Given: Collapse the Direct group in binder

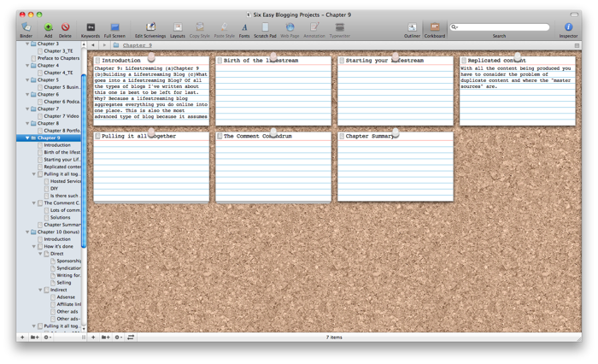Looking at the screenshot, I should [40, 254].
